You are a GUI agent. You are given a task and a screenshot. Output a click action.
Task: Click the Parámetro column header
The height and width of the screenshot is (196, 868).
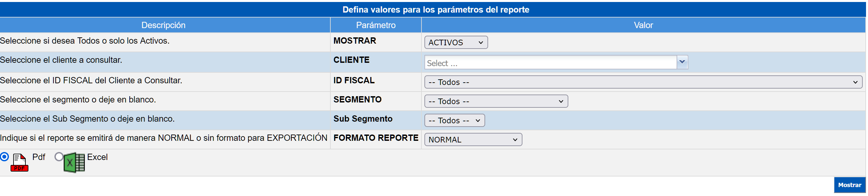tap(376, 25)
